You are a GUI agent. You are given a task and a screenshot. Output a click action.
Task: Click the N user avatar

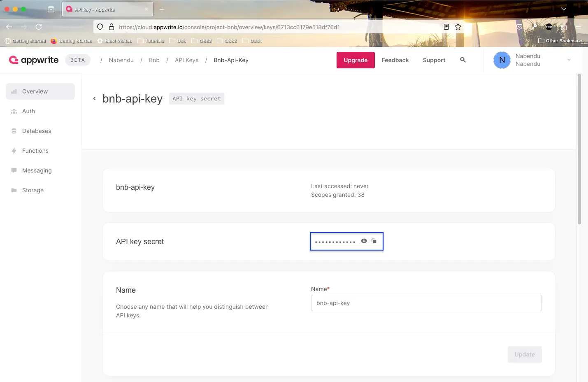click(502, 60)
